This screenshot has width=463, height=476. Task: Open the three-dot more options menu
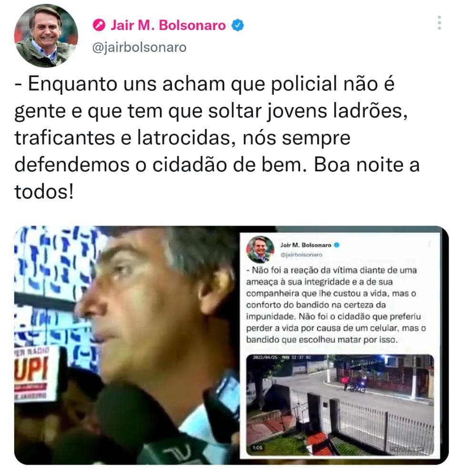point(439,23)
